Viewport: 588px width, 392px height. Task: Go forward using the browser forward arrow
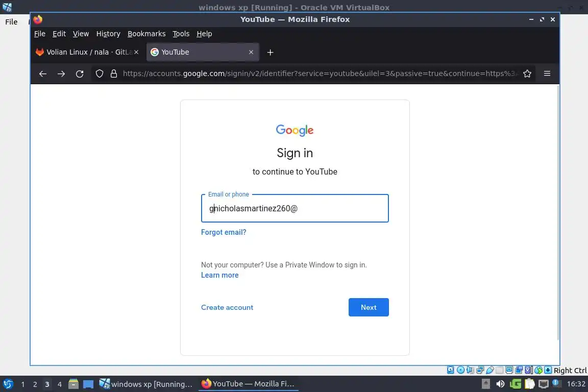61,74
